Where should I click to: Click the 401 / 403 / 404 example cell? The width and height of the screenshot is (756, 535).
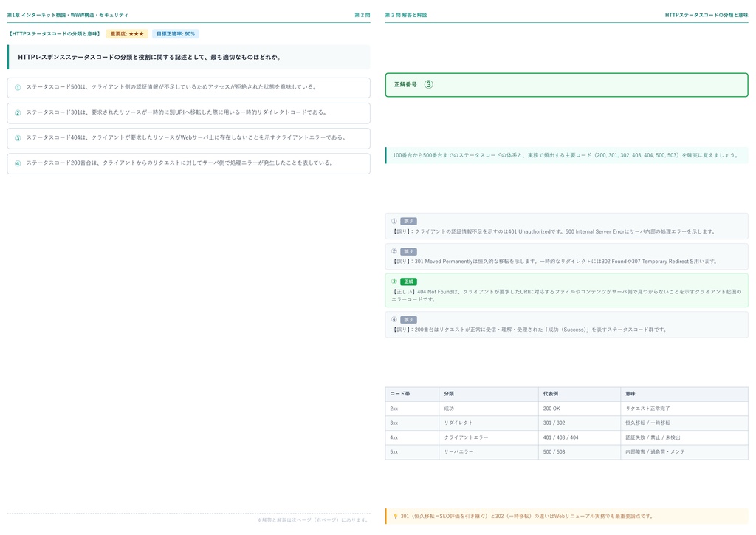579,437
